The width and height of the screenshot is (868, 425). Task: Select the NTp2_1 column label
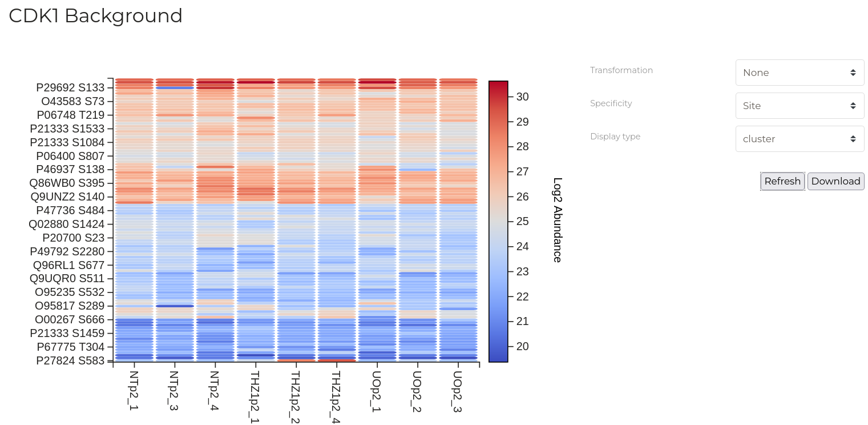coord(134,391)
